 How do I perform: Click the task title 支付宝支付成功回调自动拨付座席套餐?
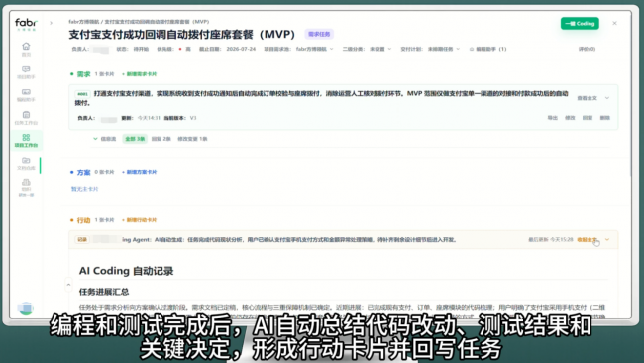click(181, 34)
